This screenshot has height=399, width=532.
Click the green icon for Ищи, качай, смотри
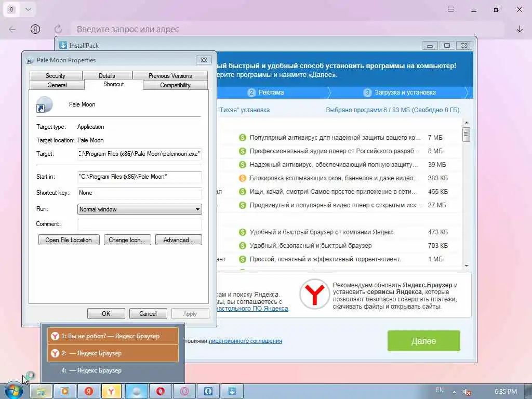click(242, 192)
